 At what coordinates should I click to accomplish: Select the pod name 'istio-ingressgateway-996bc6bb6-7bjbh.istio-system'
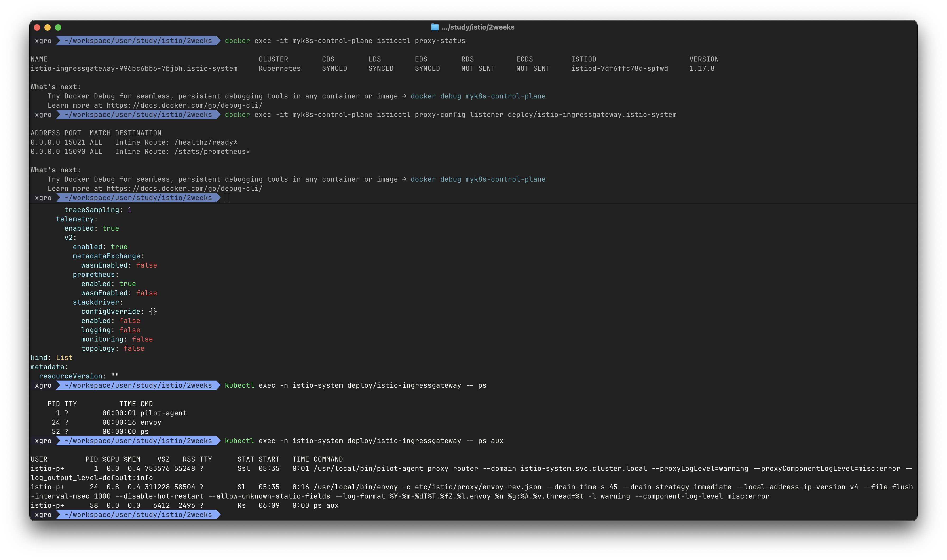point(134,68)
